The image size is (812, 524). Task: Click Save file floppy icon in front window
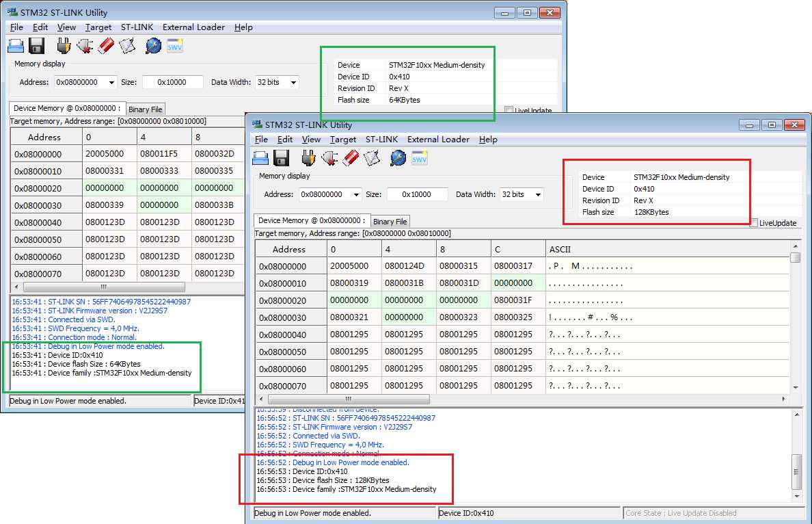coord(282,158)
